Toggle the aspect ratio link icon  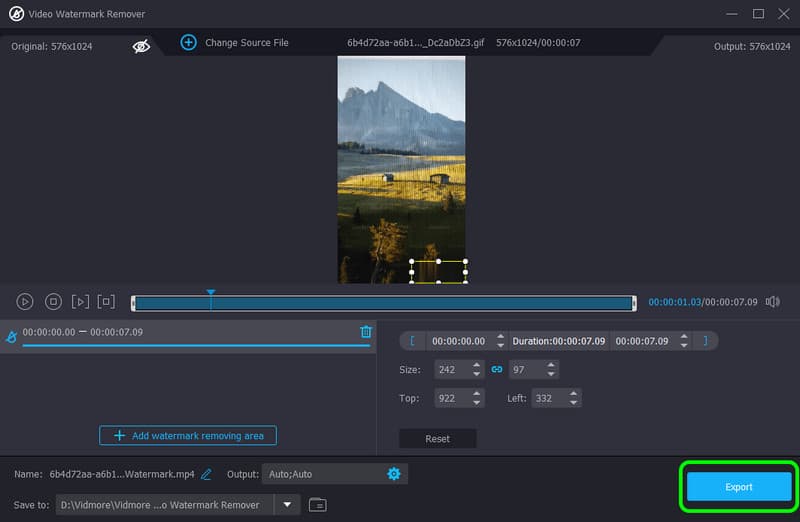[496, 369]
